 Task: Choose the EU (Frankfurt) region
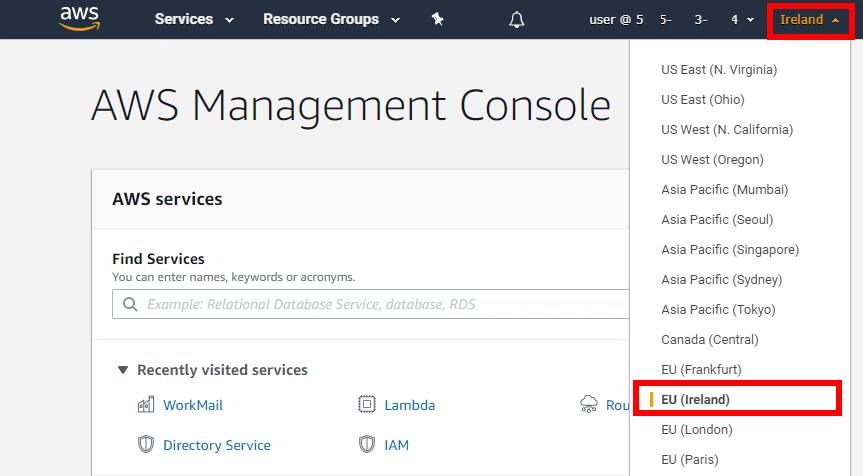click(701, 370)
